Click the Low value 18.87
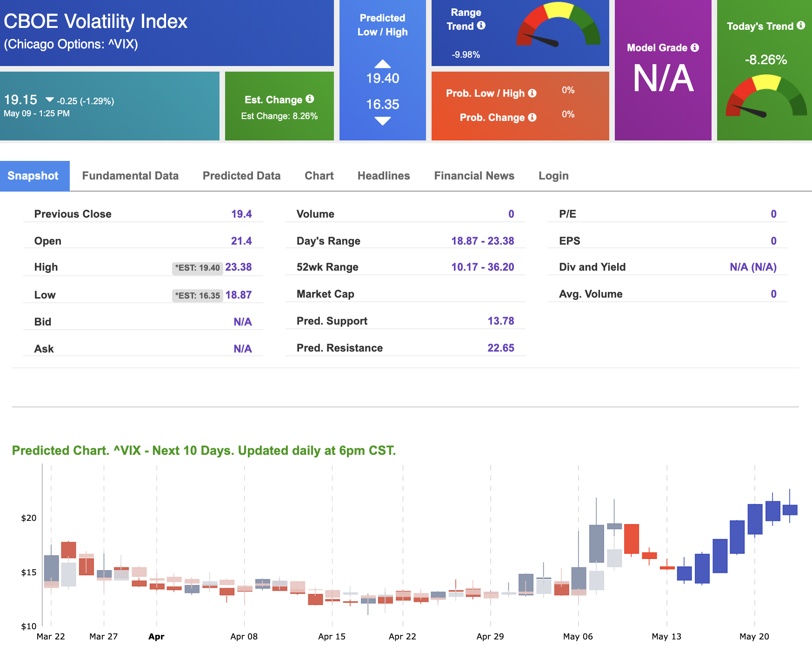812x652 pixels. (239, 295)
